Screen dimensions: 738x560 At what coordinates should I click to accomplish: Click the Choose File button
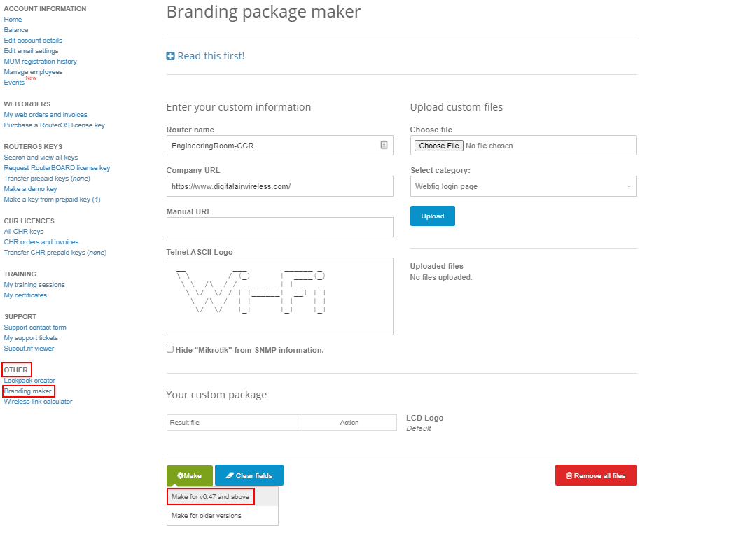[438, 146]
